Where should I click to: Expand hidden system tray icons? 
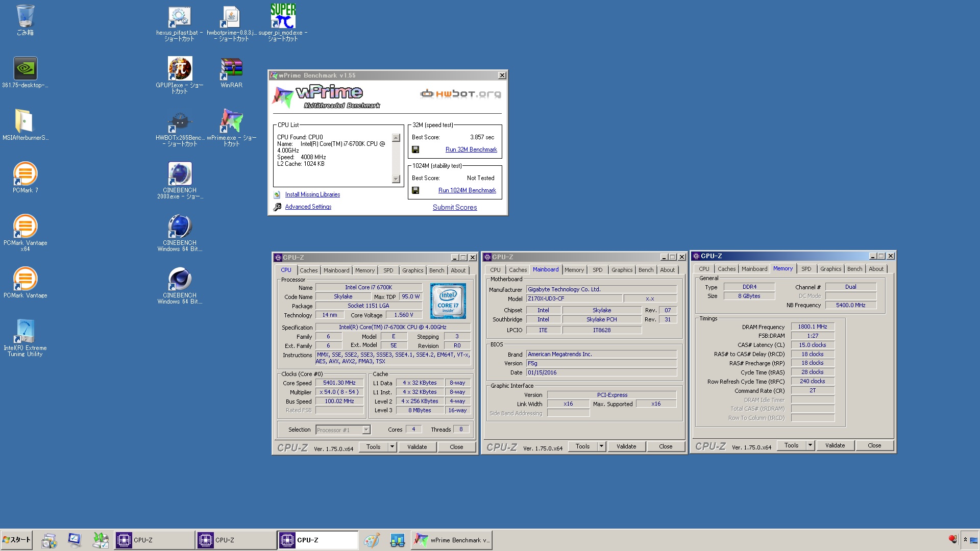pos(965,539)
